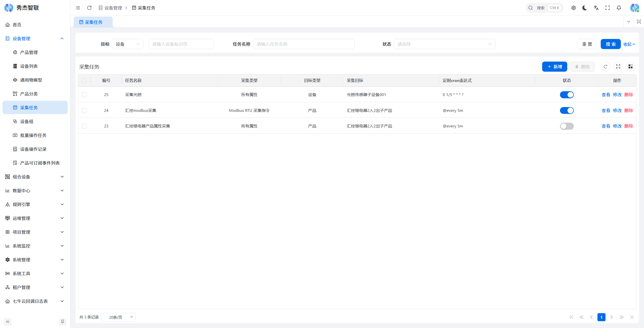
Task: Disable the 采集光照 task status switch
Action: [x=567, y=95]
